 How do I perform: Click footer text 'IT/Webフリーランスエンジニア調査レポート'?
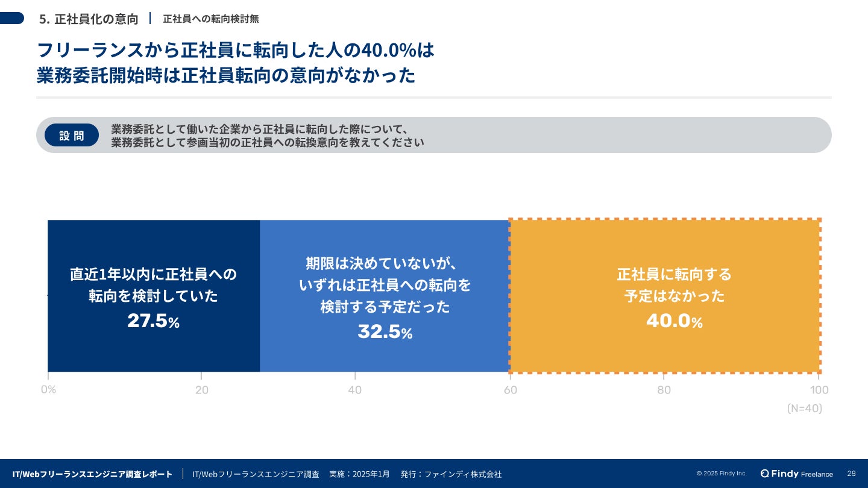coord(92,474)
